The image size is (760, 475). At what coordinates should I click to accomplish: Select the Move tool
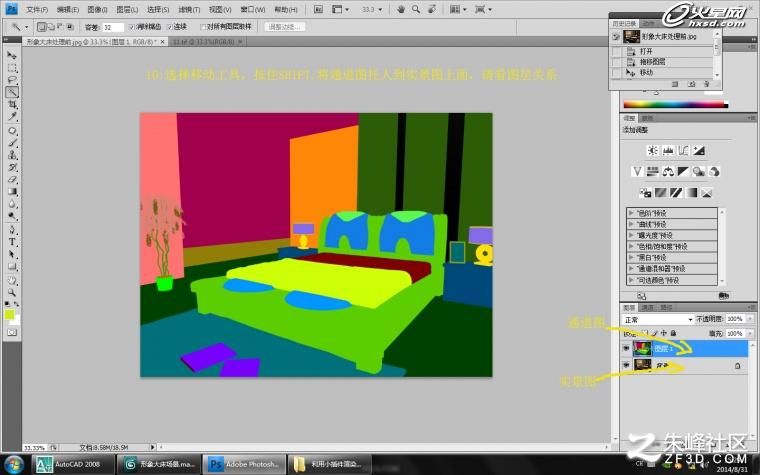tap(12, 56)
